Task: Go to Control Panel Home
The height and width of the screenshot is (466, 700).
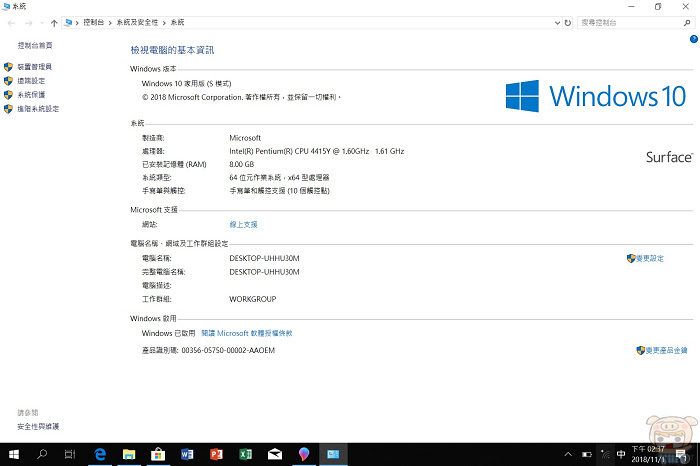Action: [35, 46]
